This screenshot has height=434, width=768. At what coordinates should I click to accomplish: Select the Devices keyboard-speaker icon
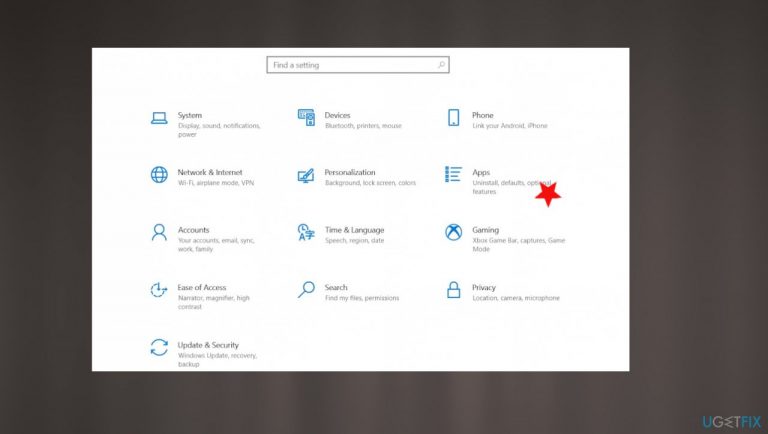306,118
